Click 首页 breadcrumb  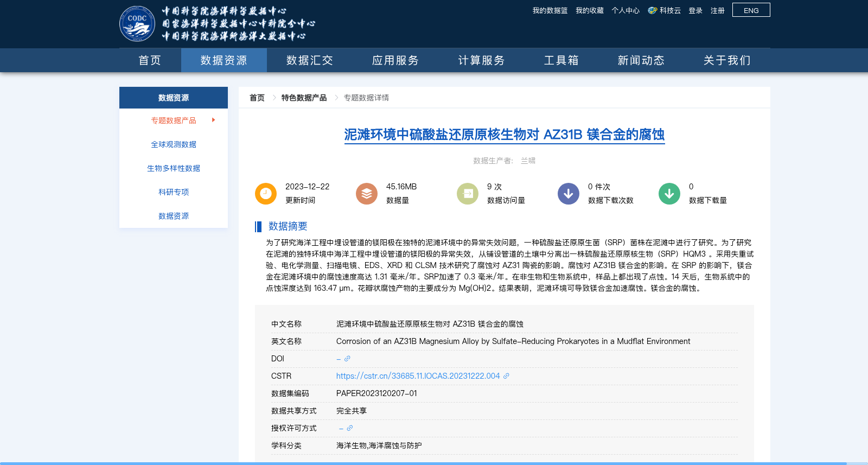click(257, 98)
